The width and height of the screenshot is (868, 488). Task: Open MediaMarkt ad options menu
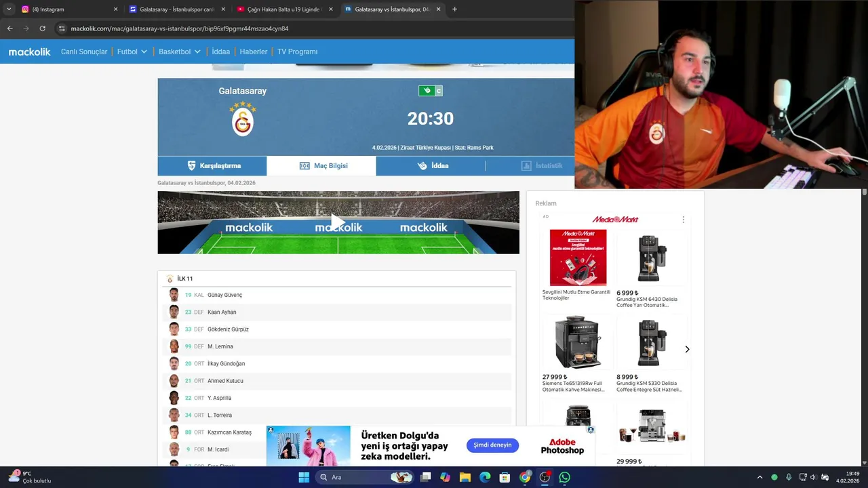click(x=683, y=220)
